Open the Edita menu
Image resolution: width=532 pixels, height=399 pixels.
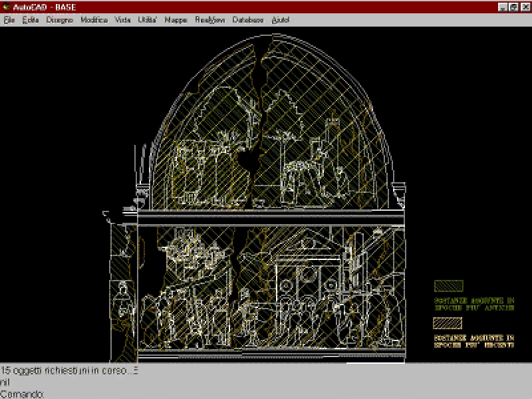31,20
